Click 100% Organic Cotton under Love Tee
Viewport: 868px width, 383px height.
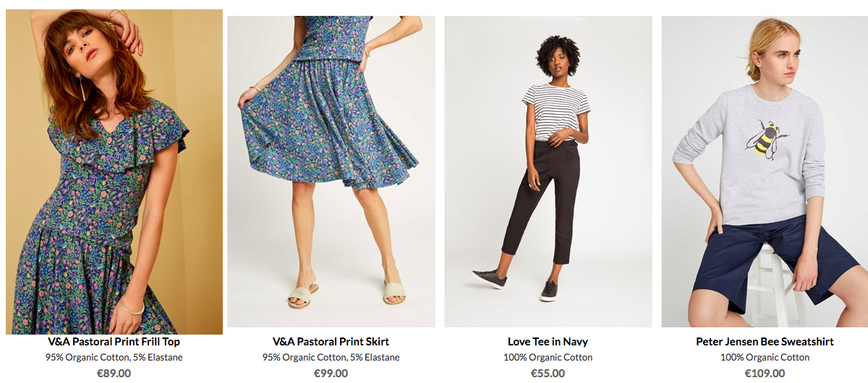click(x=548, y=358)
